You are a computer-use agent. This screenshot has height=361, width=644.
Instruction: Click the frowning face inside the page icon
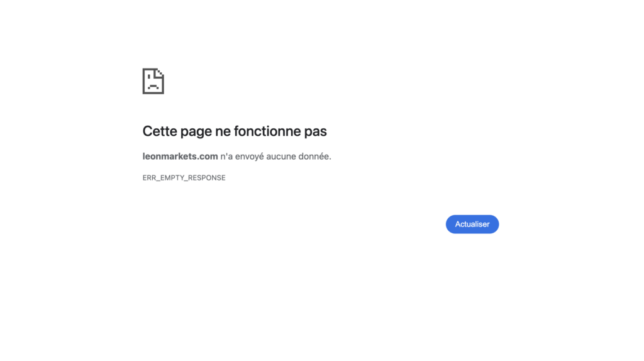153,85
